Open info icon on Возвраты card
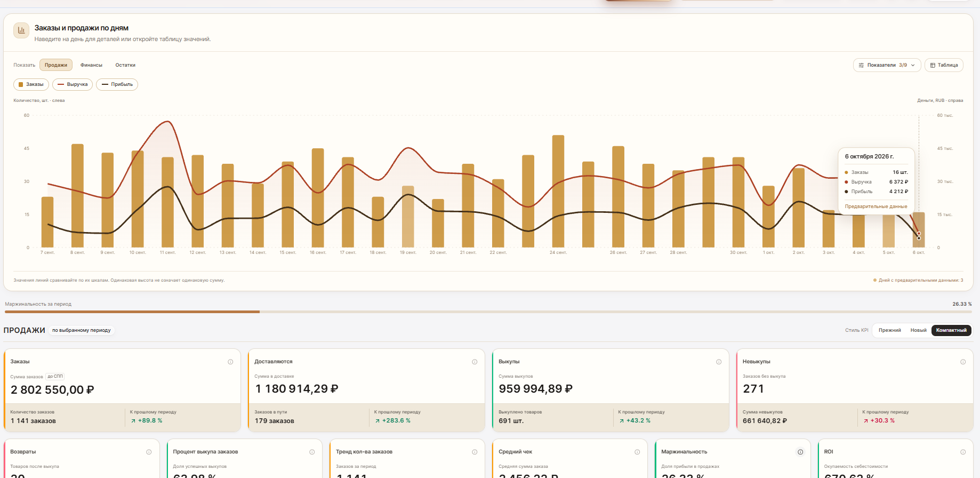 [x=149, y=452]
